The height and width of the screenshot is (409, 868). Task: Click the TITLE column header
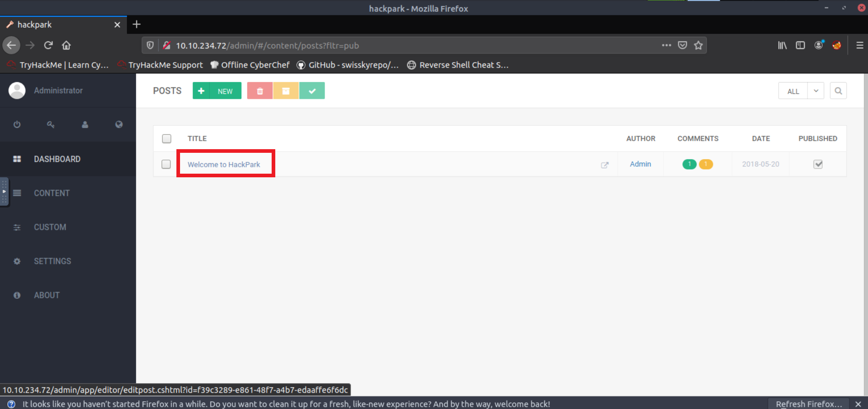click(197, 139)
